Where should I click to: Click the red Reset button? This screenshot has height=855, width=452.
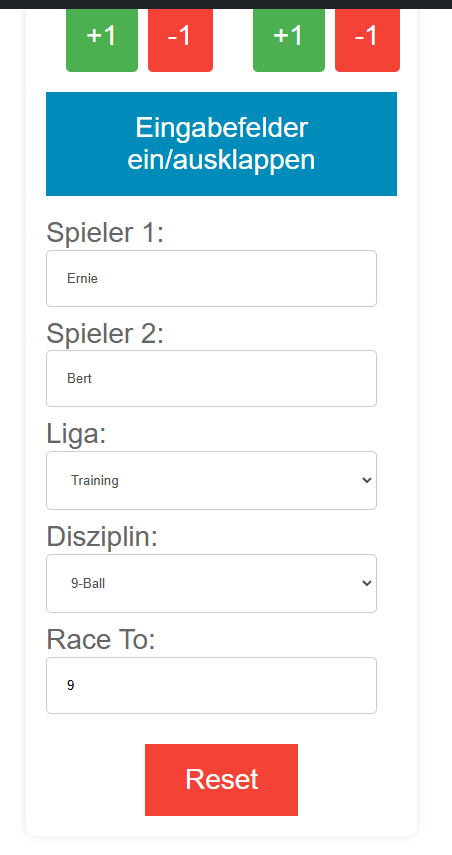coord(221,780)
